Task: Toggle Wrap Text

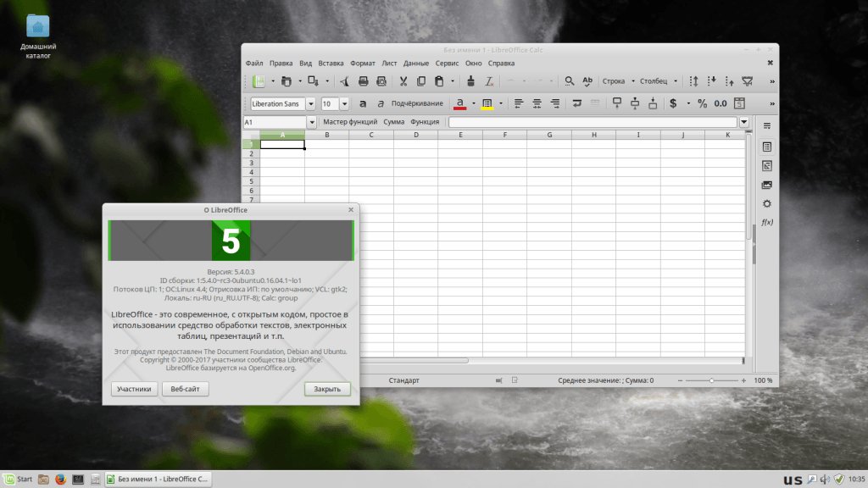Action: 576,103
